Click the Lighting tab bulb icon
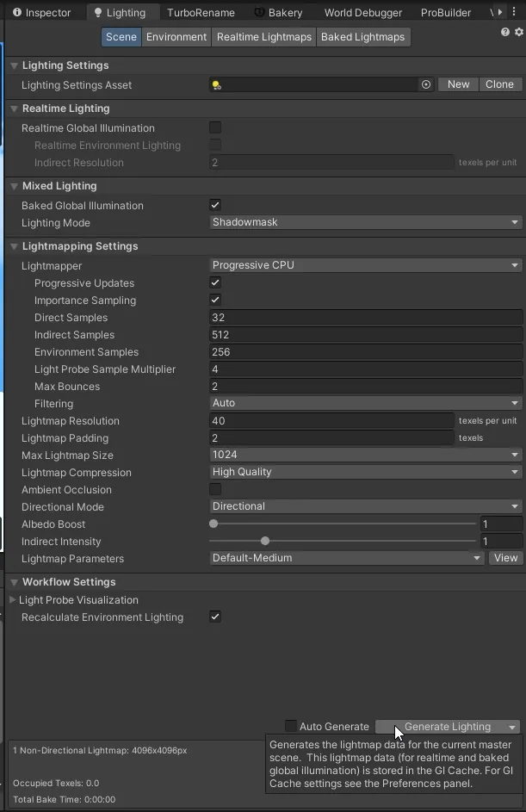Screen dimensions: 526x812 tap(98, 12)
